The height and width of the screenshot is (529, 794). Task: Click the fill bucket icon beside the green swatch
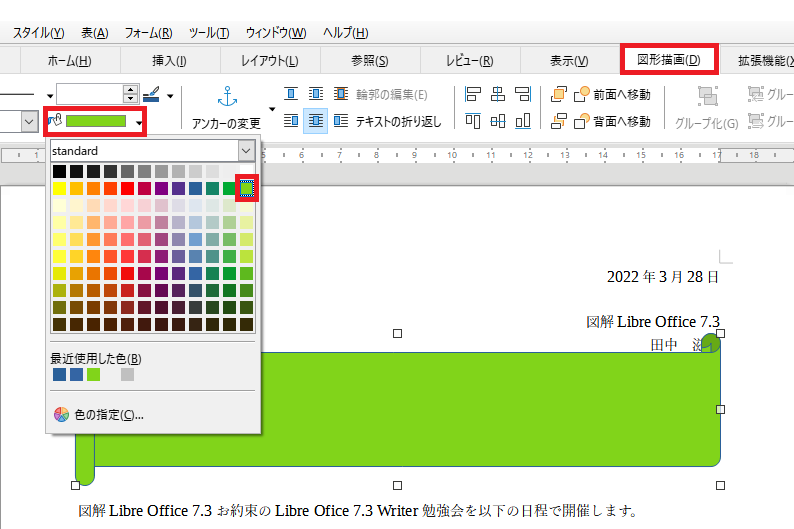[55, 120]
